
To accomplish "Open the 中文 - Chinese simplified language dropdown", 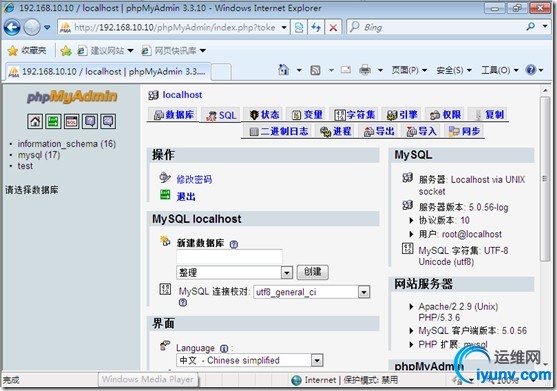I will (x=249, y=360).
